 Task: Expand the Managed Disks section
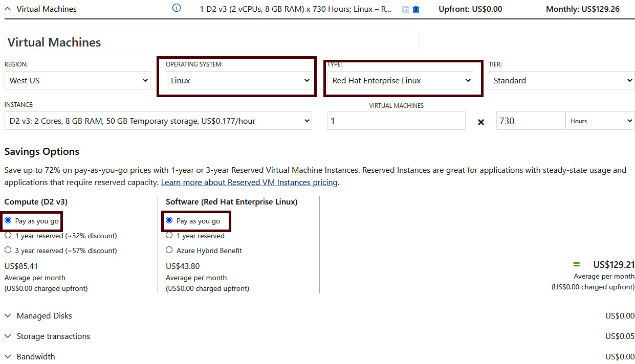point(38,315)
